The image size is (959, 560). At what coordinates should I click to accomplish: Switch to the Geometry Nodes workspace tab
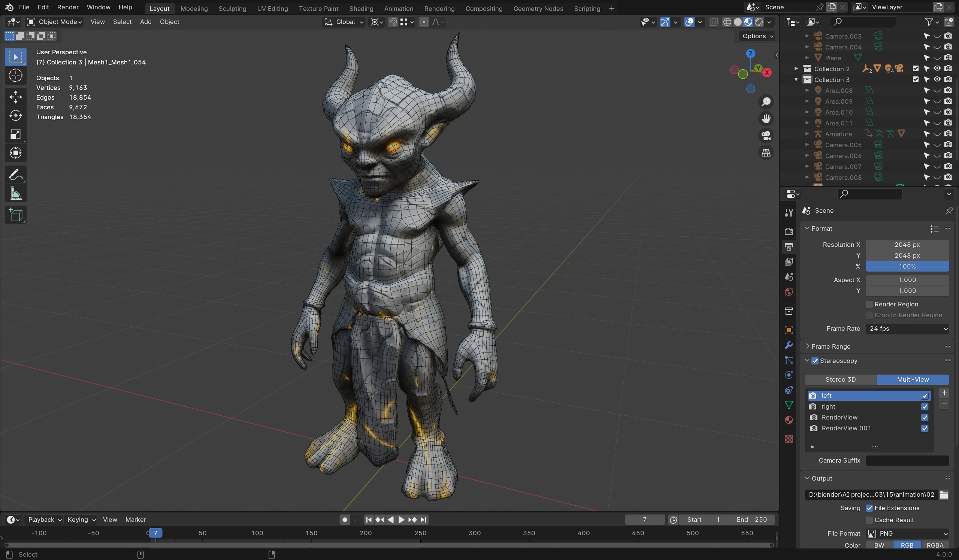[x=538, y=8]
